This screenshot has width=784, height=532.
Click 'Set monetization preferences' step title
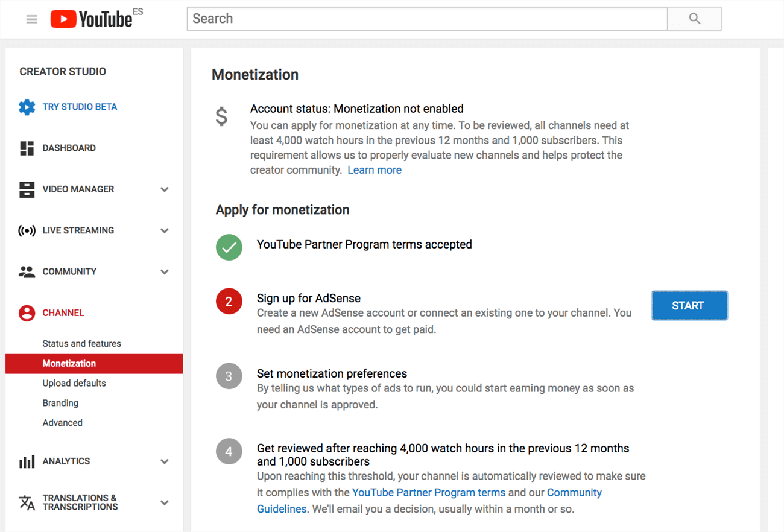(x=332, y=374)
